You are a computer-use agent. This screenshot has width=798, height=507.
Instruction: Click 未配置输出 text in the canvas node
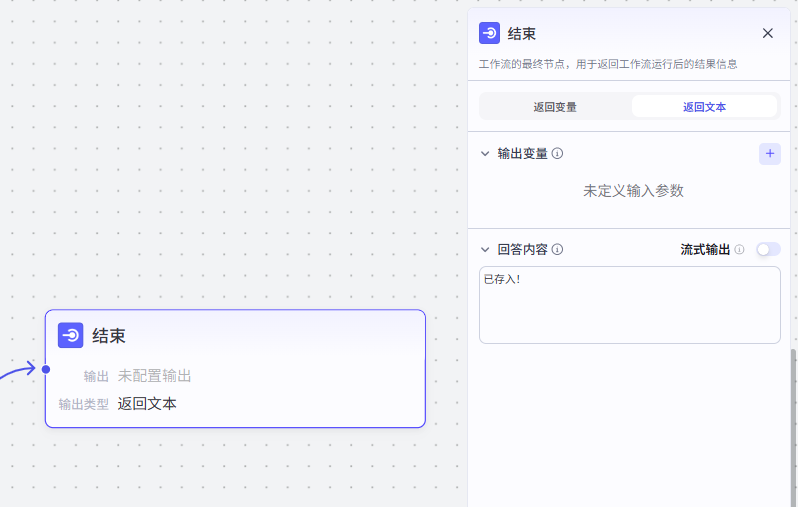coord(155,376)
